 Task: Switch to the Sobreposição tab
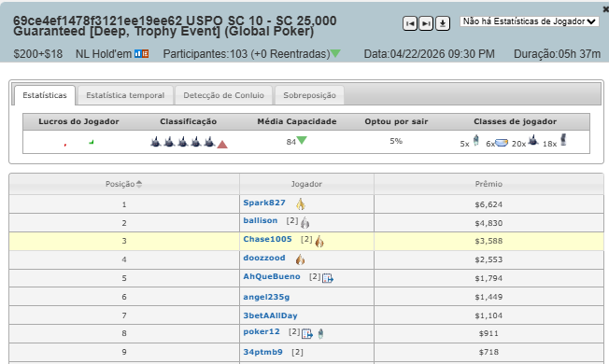[x=309, y=95]
